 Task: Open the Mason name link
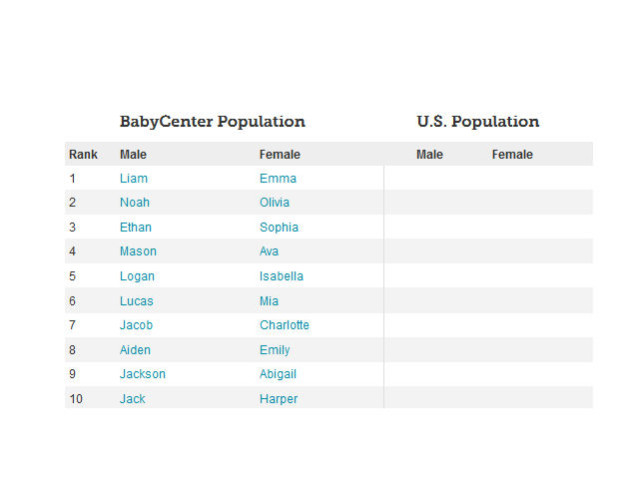click(138, 251)
